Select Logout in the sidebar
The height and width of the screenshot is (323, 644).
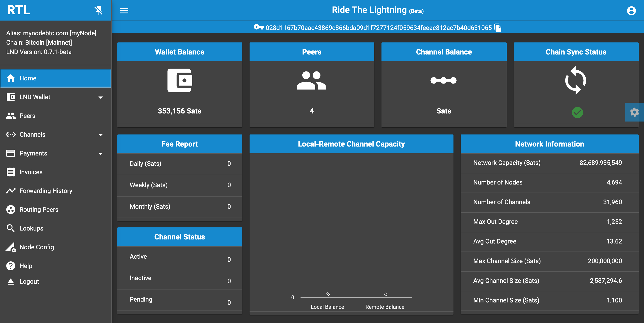coord(56,281)
